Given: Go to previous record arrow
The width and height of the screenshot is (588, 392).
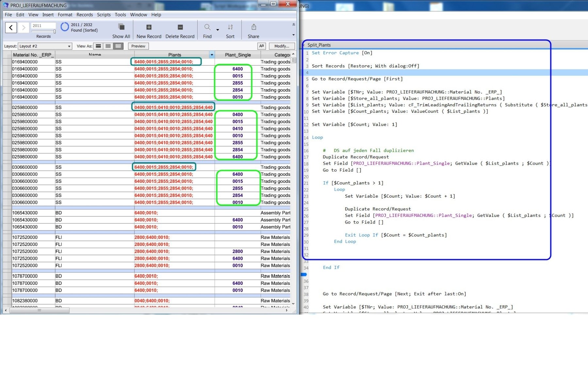Looking at the screenshot, I should 11,27.
